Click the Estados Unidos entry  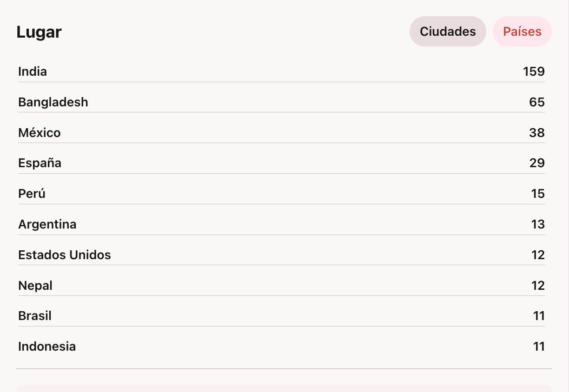coord(65,255)
